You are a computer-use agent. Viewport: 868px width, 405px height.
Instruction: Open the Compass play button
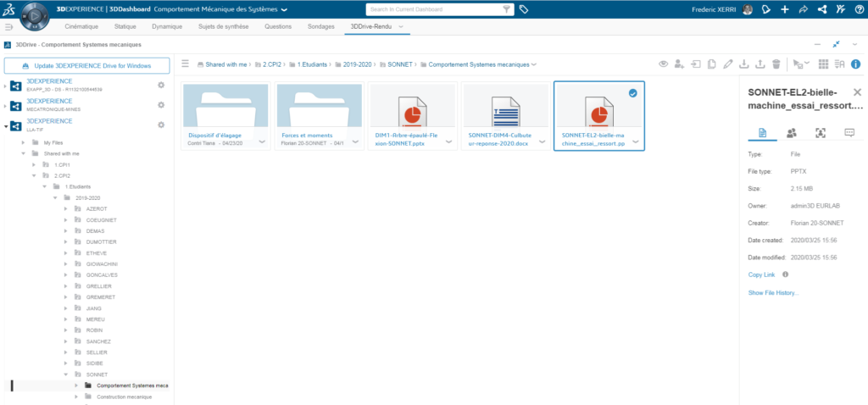pyautogui.click(x=34, y=17)
